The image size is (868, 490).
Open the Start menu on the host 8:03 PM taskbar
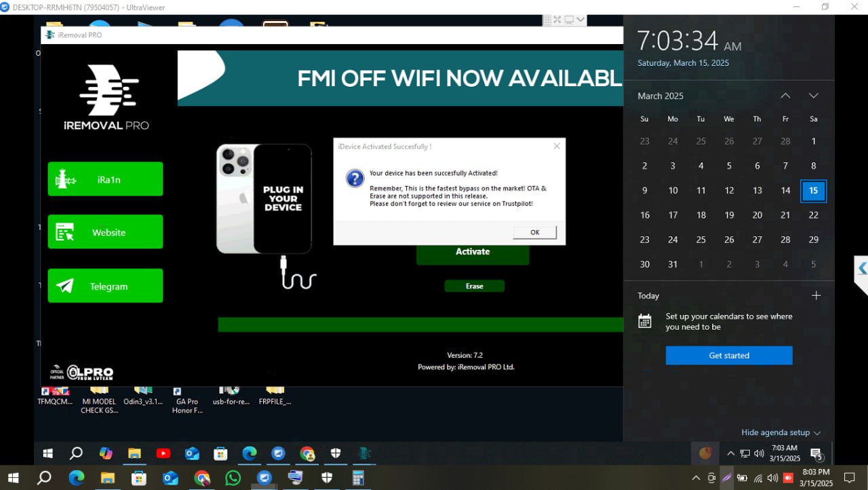pyautogui.click(x=13, y=478)
